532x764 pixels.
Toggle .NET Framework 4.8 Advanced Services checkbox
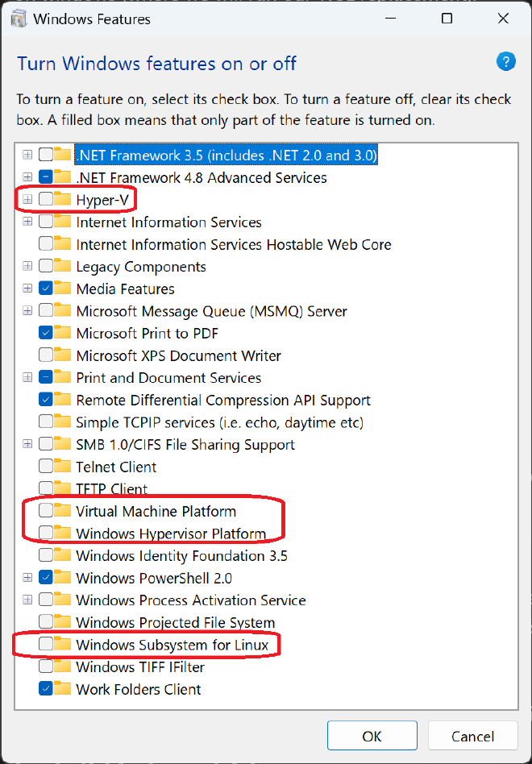coord(46,176)
